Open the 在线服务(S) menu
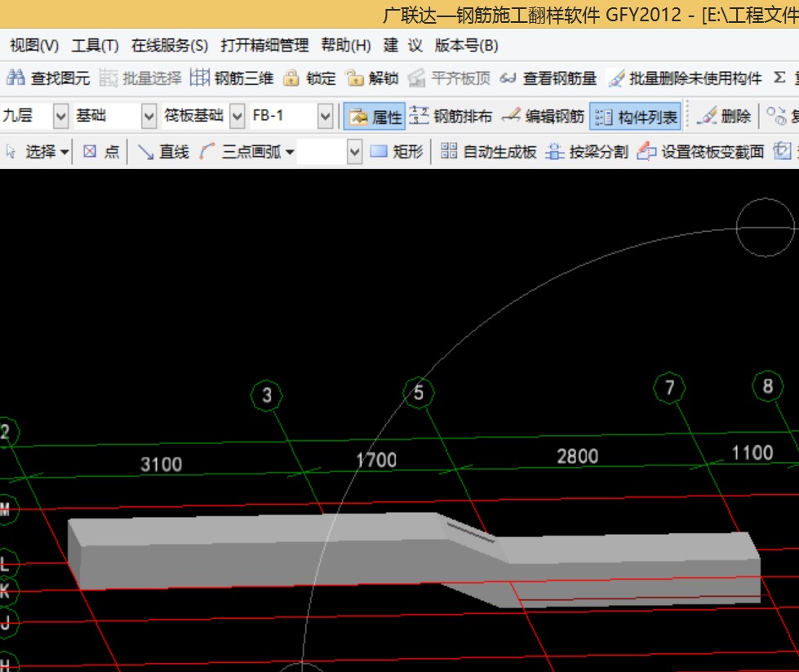799x672 pixels. click(169, 46)
